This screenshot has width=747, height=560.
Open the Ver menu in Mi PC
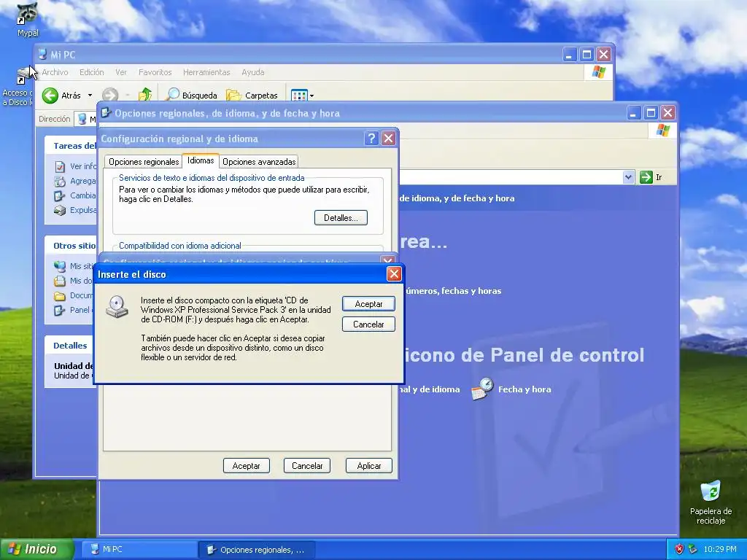[x=121, y=72]
